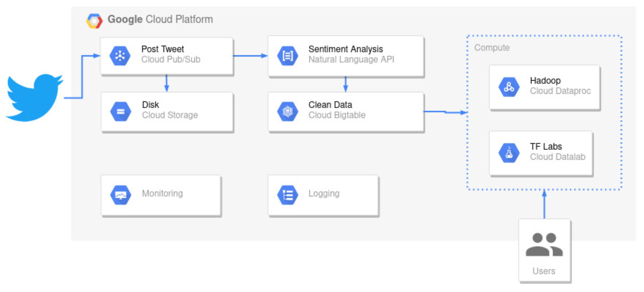Image resolution: width=644 pixels, height=292 pixels.
Task: Select the Cloud Dataproc Hadoop icon
Action: tap(509, 87)
